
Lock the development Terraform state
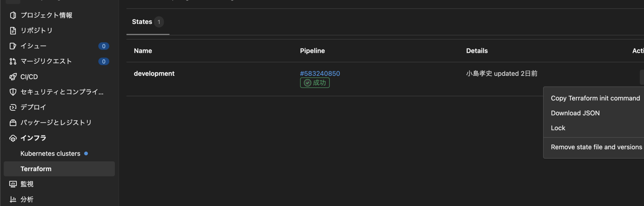[x=558, y=128]
